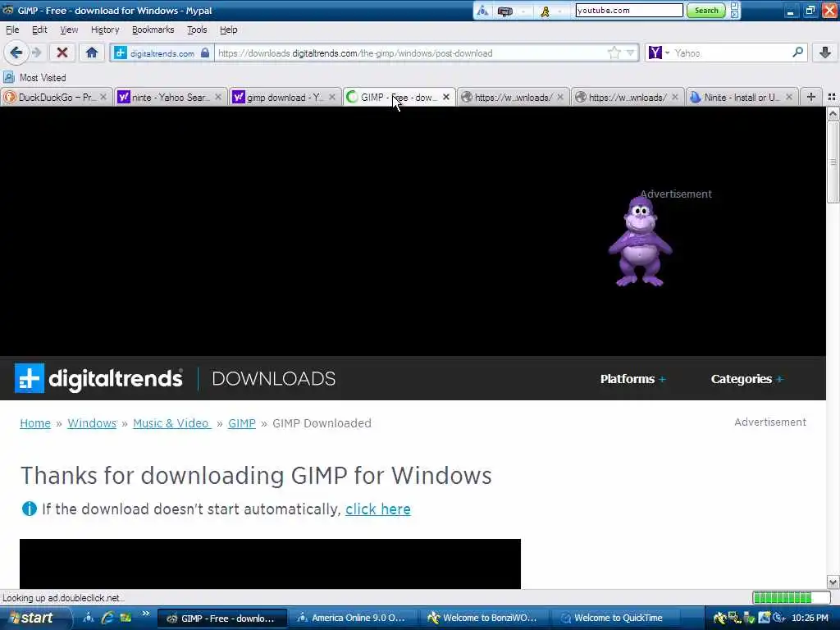Click the vertical scrollbar down arrow
The width and height of the screenshot is (840, 630).
coord(833,582)
